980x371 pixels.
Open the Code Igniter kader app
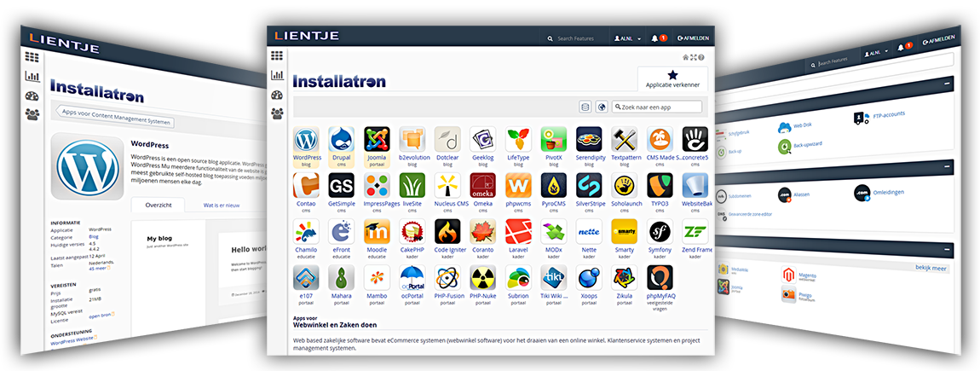[447, 231]
